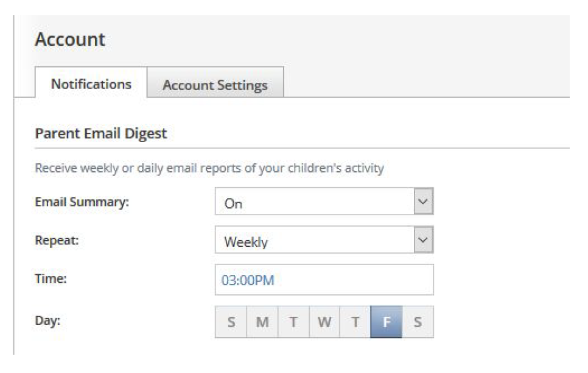Enable Tuesday in the Day picker
The height and width of the screenshot is (373, 588).
coord(293,322)
